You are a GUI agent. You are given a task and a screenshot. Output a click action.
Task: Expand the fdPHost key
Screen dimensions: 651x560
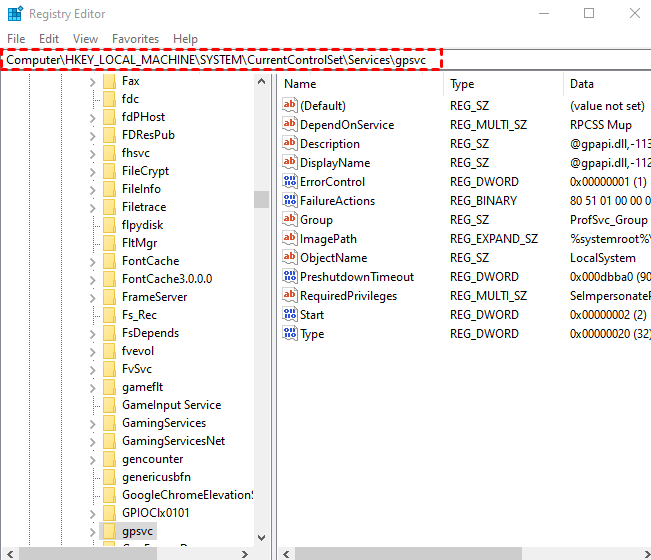tap(93, 118)
